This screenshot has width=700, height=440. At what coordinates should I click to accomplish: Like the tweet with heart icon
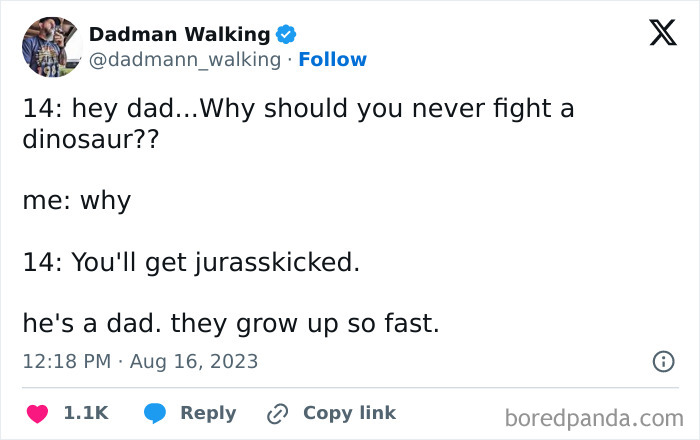[37, 413]
